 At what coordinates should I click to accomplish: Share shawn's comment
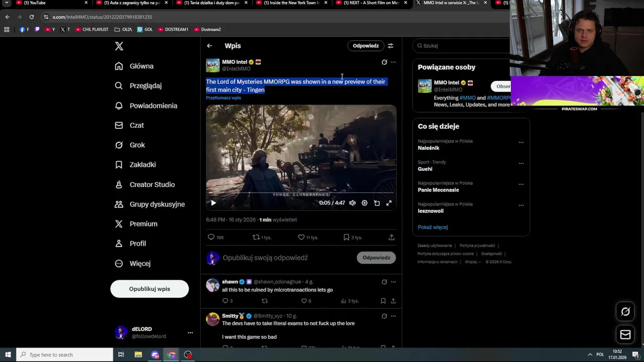[x=393, y=301]
